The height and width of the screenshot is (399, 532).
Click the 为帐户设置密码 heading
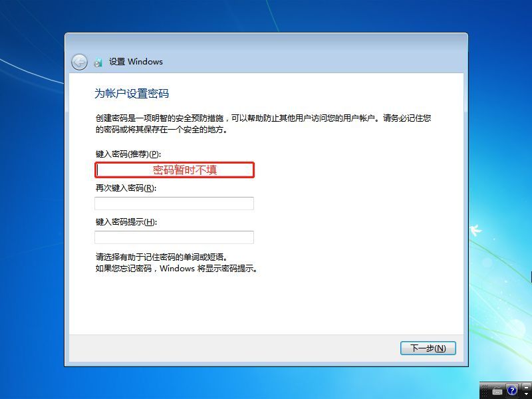(x=132, y=93)
